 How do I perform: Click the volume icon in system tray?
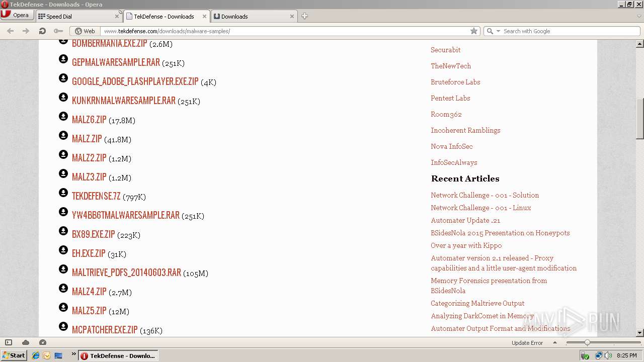(x=608, y=355)
